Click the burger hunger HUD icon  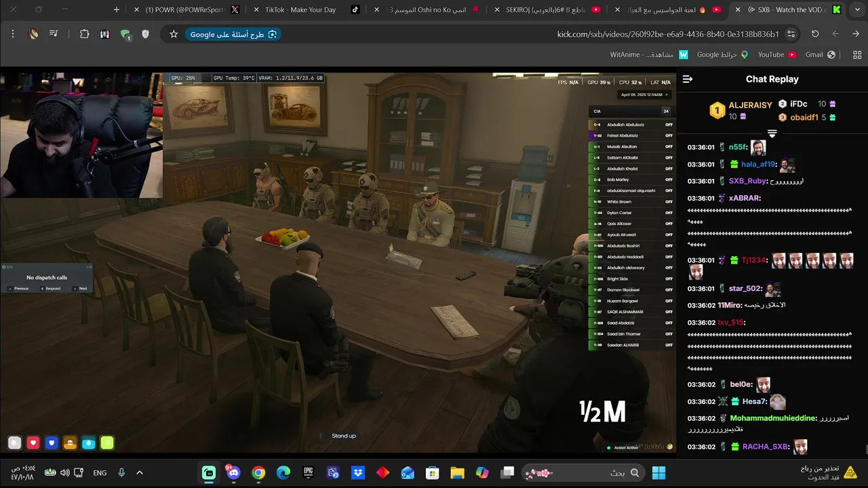70,443
